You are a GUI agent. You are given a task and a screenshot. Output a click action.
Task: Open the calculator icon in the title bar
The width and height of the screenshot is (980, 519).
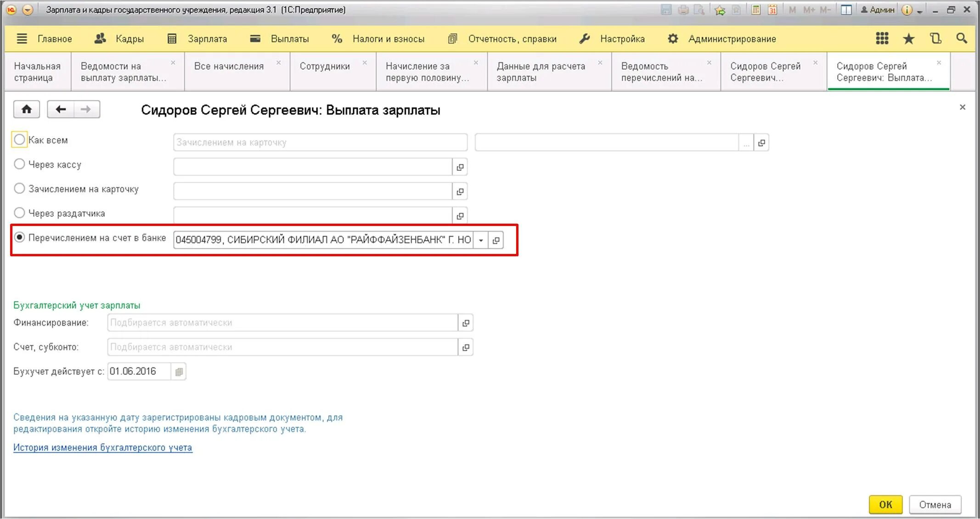tap(755, 10)
